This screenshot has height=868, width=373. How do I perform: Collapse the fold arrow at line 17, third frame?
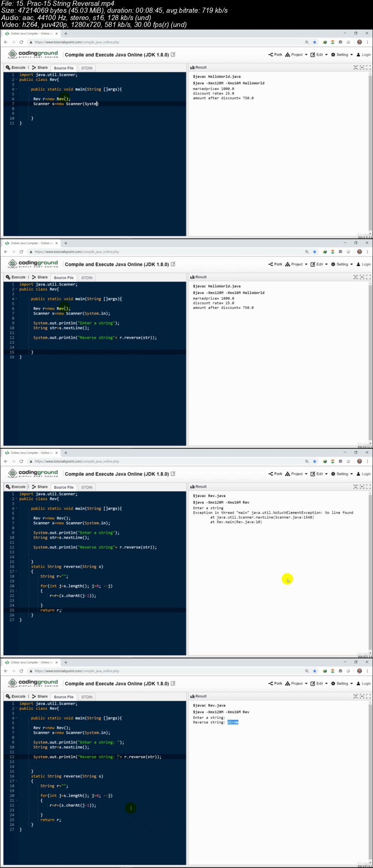[16, 572]
